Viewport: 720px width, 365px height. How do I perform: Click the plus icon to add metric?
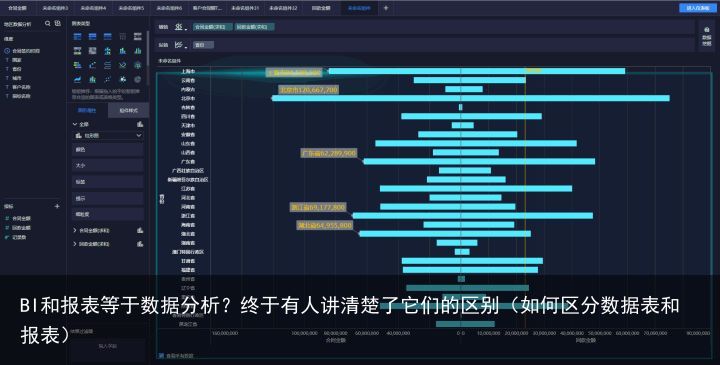click(x=57, y=207)
